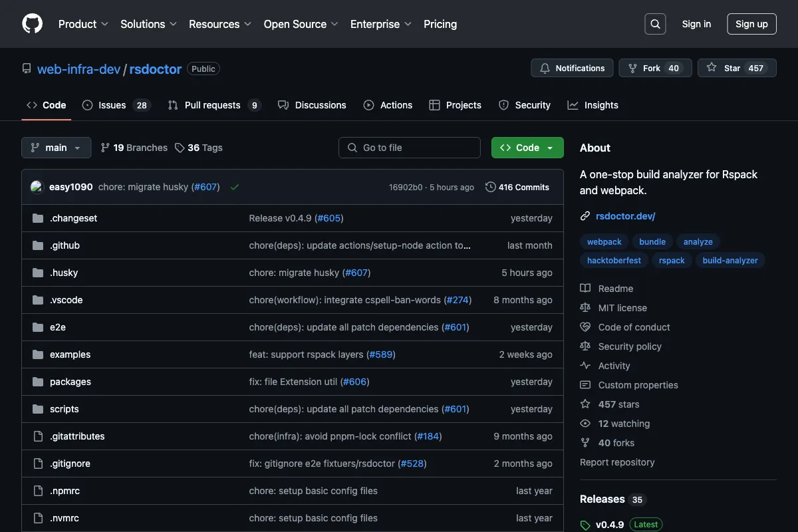
Task: Click the build-analyzer topic tag
Action: pyautogui.click(x=730, y=261)
